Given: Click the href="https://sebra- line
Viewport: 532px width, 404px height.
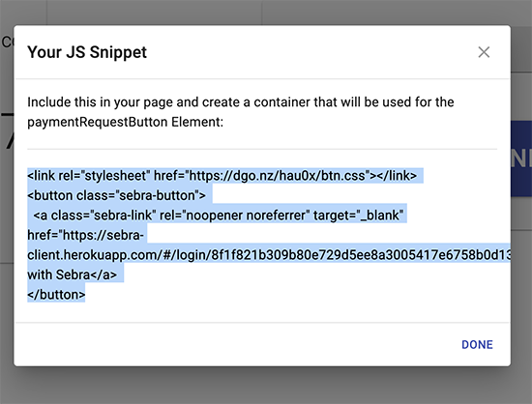Looking at the screenshot, I should click(x=85, y=235).
